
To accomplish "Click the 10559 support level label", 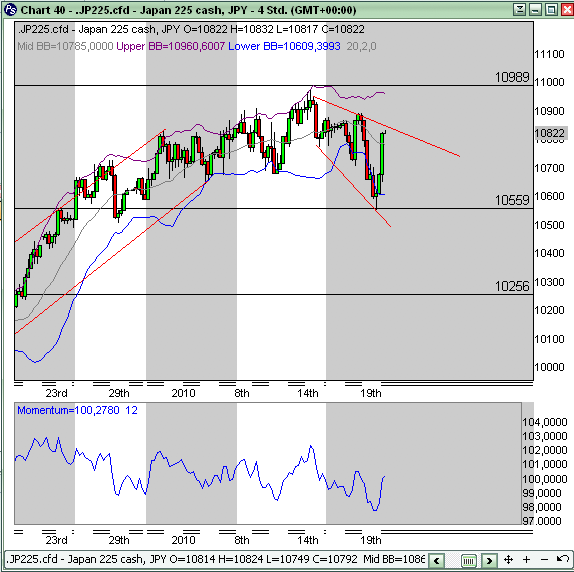I will coord(512,200).
